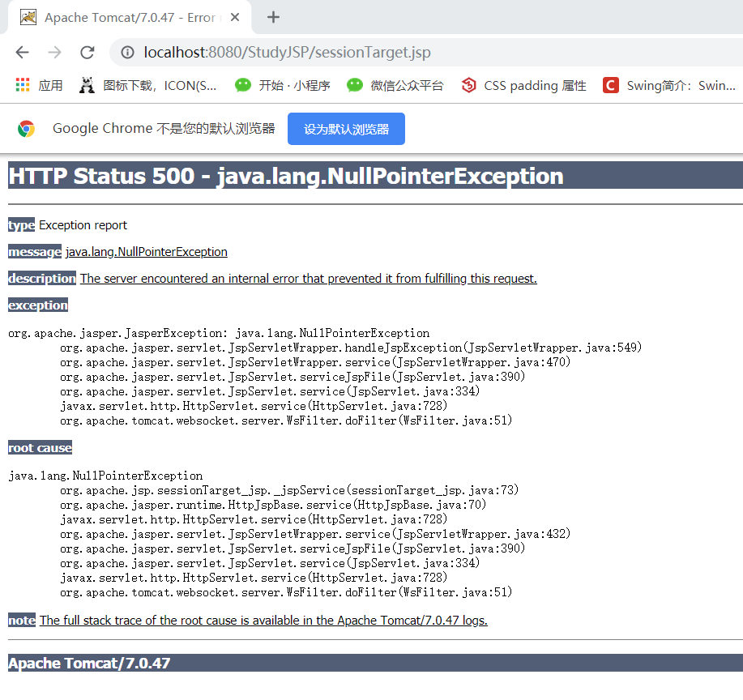Click the java.lang.NullPointerException message text

click(147, 252)
